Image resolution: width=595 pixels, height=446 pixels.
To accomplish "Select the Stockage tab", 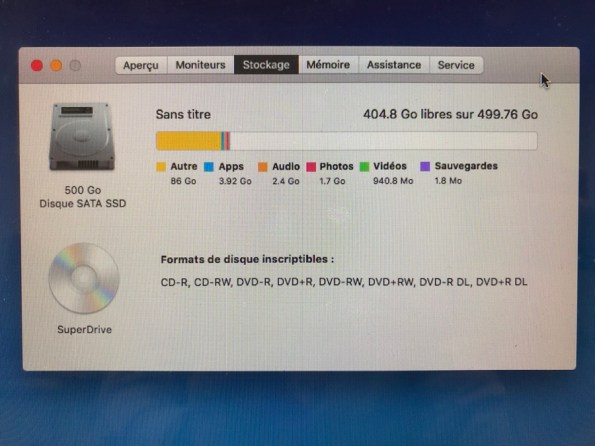I will click(266, 65).
